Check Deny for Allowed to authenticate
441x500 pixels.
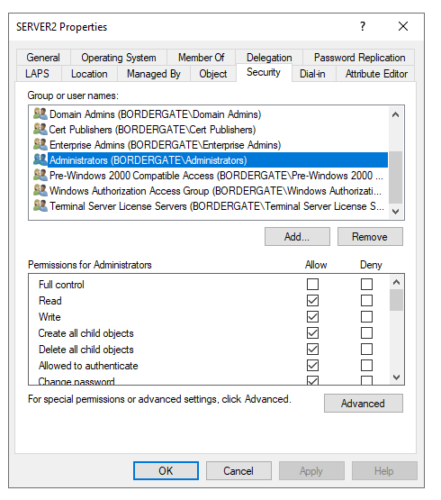click(367, 365)
